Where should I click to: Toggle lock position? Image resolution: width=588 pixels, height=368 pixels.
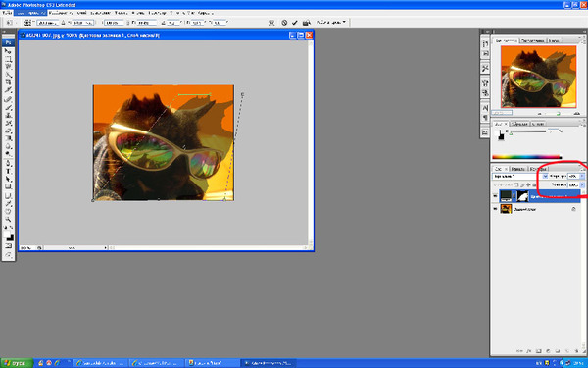pyautogui.click(x=528, y=185)
